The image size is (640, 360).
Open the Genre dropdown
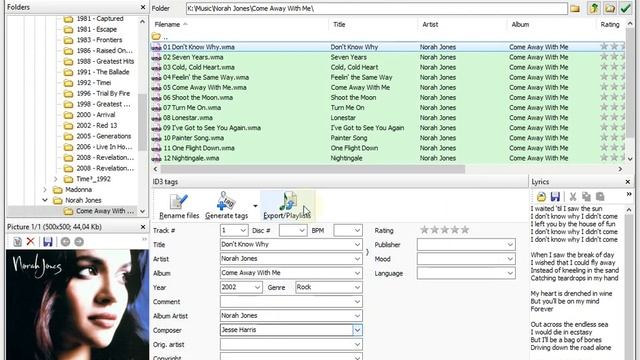click(357, 287)
